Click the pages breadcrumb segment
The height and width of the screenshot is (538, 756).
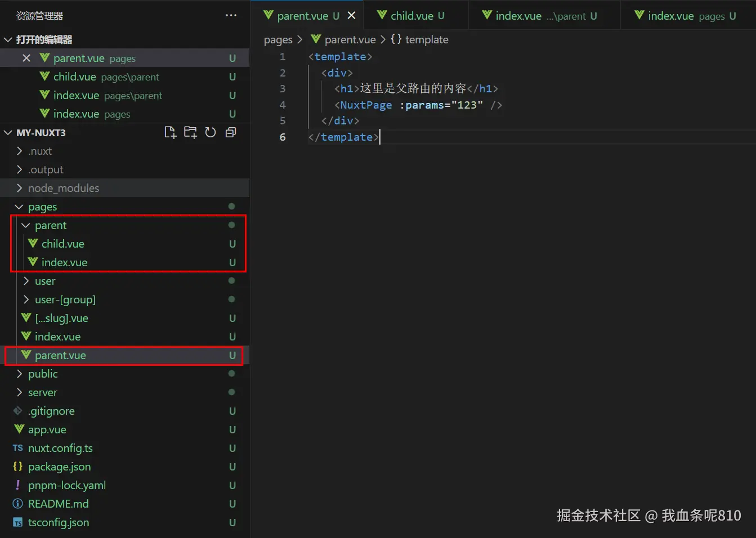278,39
